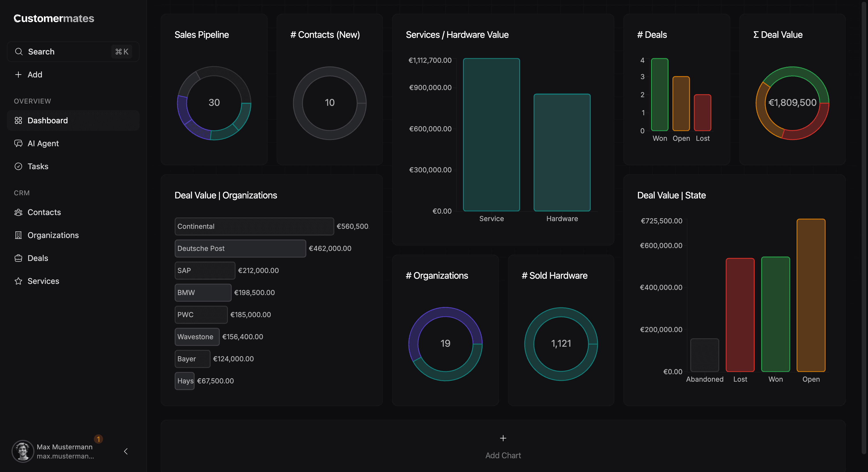Select the Deals briefcase icon

pos(19,258)
